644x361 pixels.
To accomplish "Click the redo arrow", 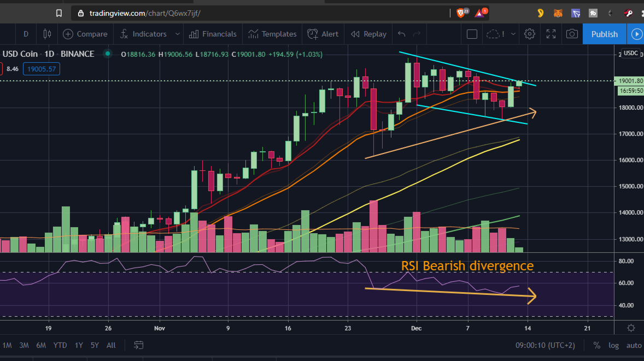I will 417,34.
